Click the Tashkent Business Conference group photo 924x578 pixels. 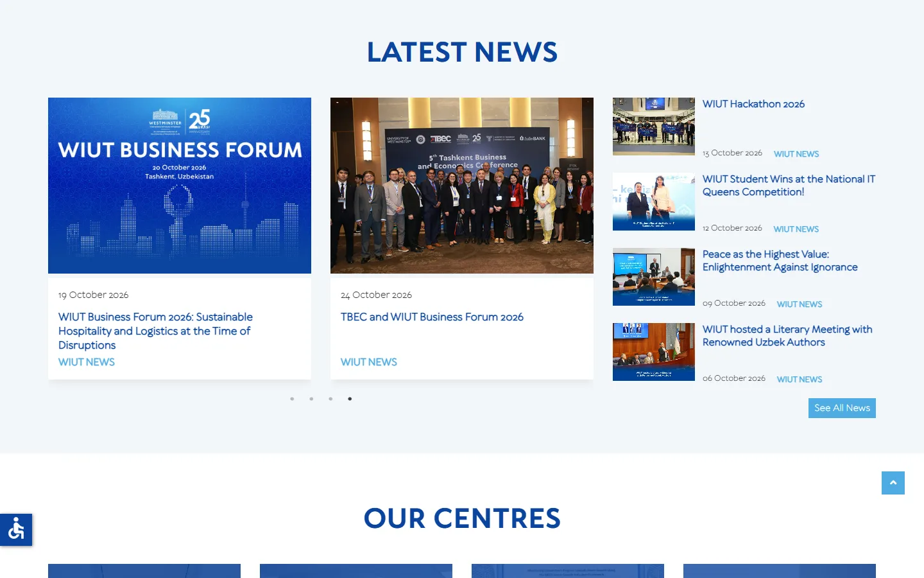[x=462, y=186]
